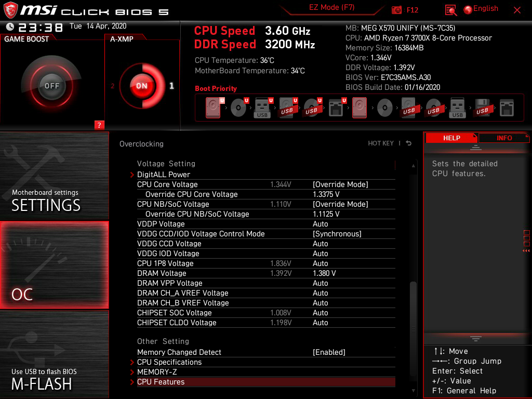The height and width of the screenshot is (399, 532).
Task: Open the M-FLASH BIOS flashing utility
Action: (54, 355)
